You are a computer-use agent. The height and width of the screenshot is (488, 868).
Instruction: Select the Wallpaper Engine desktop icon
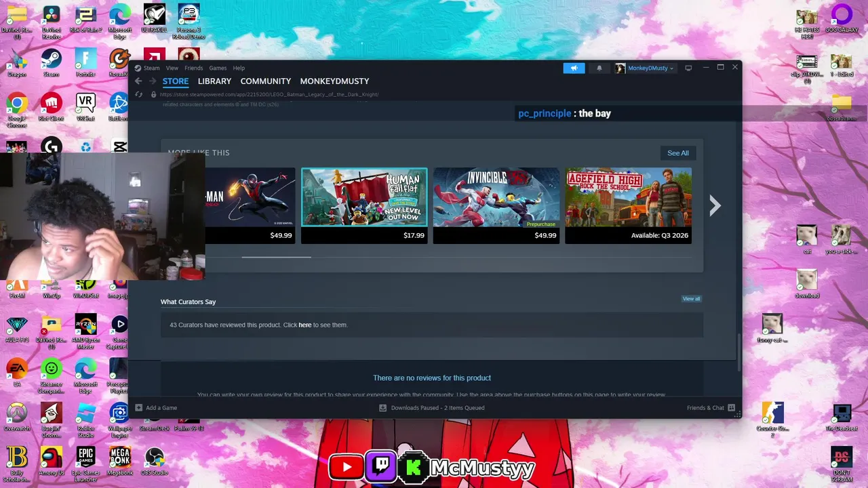(120, 419)
